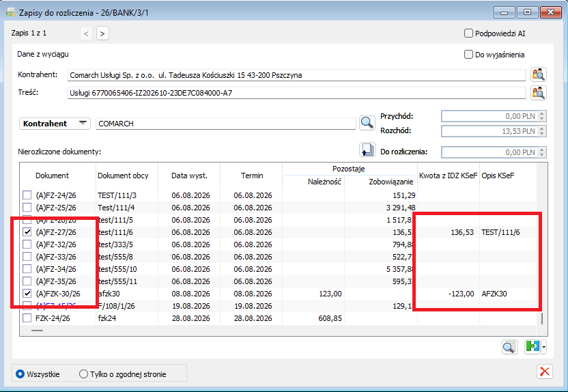Check the (A)FZ-34/26 row checkbox

pyautogui.click(x=27, y=269)
